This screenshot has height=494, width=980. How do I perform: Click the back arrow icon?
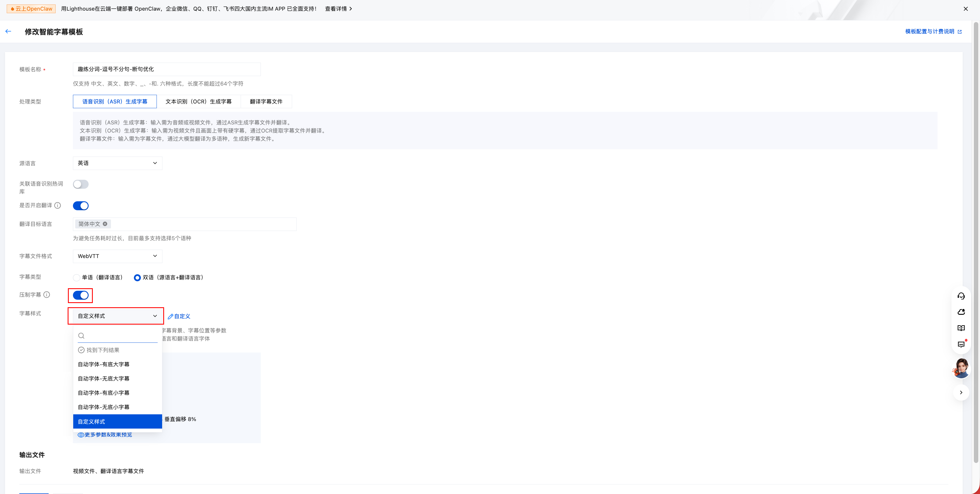click(8, 32)
